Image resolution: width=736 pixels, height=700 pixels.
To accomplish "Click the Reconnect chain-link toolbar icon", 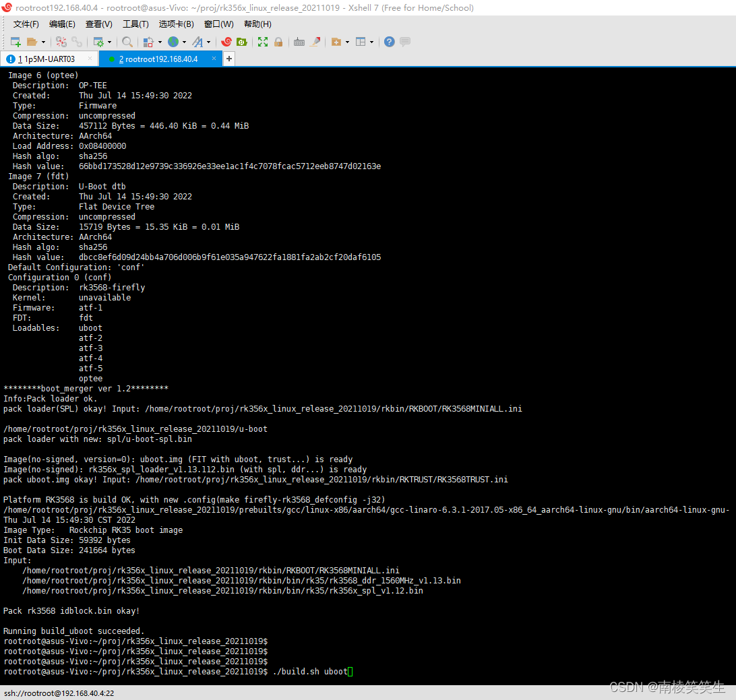I will point(77,42).
